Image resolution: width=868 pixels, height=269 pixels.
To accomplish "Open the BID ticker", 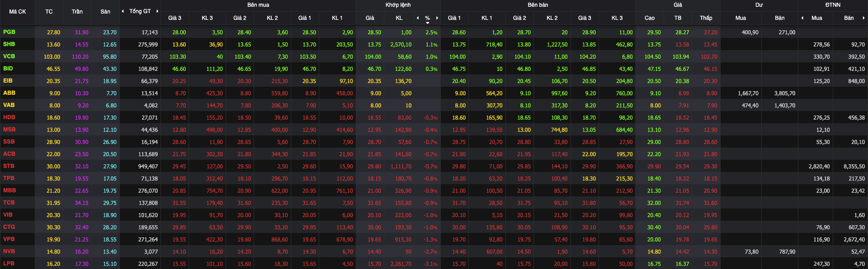I will click(8, 69).
